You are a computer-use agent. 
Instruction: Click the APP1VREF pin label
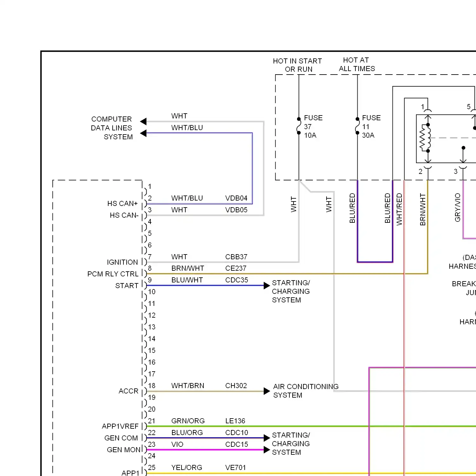120,426
